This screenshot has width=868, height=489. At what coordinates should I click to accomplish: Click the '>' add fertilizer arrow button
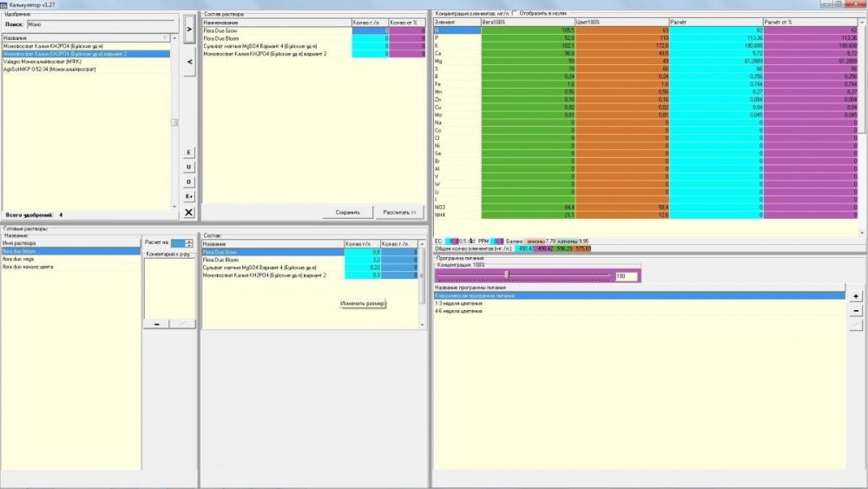click(189, 29)
